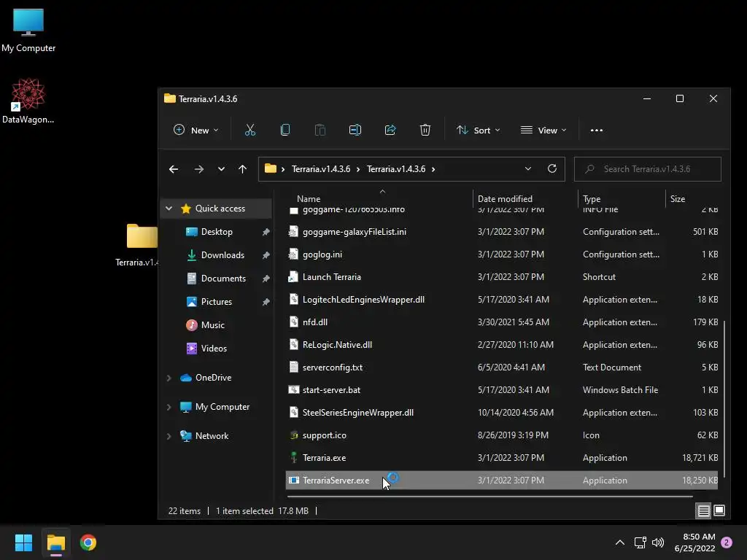Click the Share icon in toolbar

tap(390, 130)
